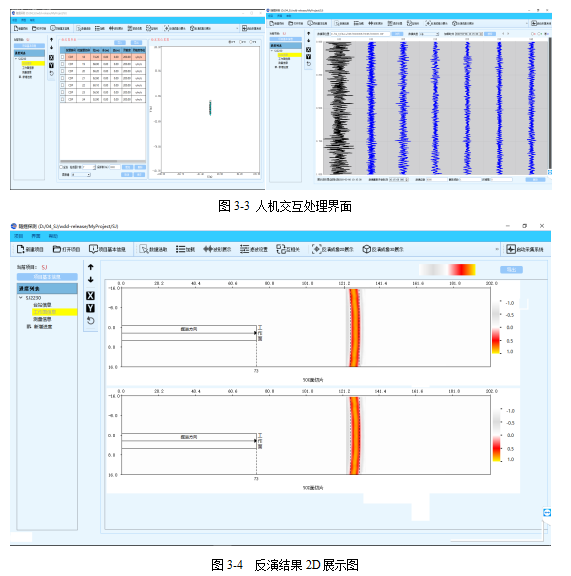The image size is (571, 576).
Task: Click Open Project folder icon in inversion window
Action: tap(57, 249)
